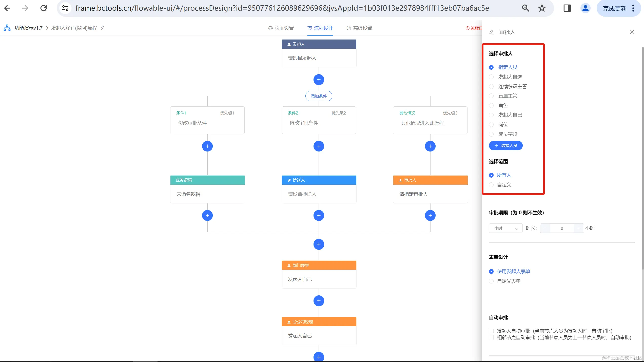
Task: Increase 时长 with the plus stepper
Action: [579, 228]
